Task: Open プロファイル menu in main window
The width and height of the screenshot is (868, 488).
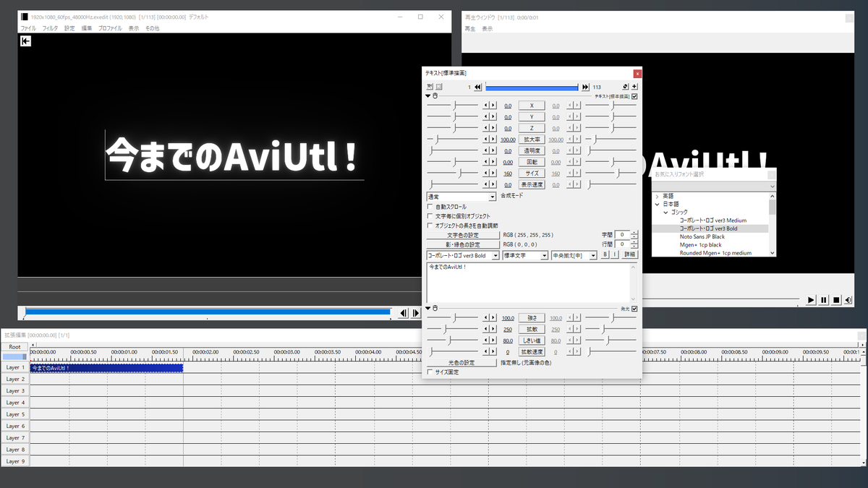Action: click(x=110, y=28)
